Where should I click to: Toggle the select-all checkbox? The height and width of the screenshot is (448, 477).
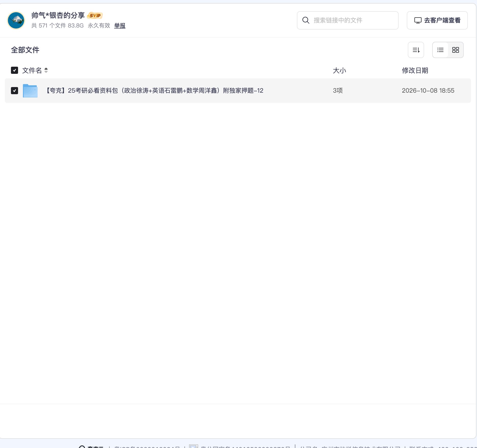point(15,70)
